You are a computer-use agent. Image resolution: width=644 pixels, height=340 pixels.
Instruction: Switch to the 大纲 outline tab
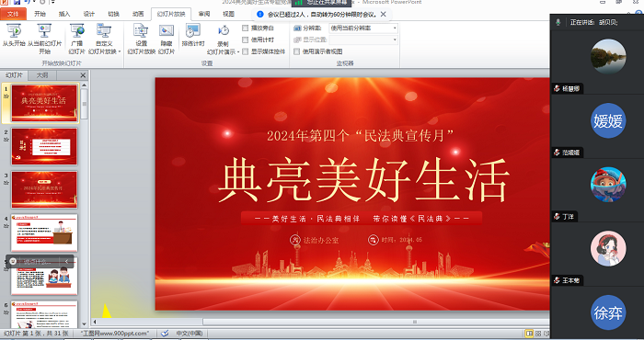(x=42, y=75)
